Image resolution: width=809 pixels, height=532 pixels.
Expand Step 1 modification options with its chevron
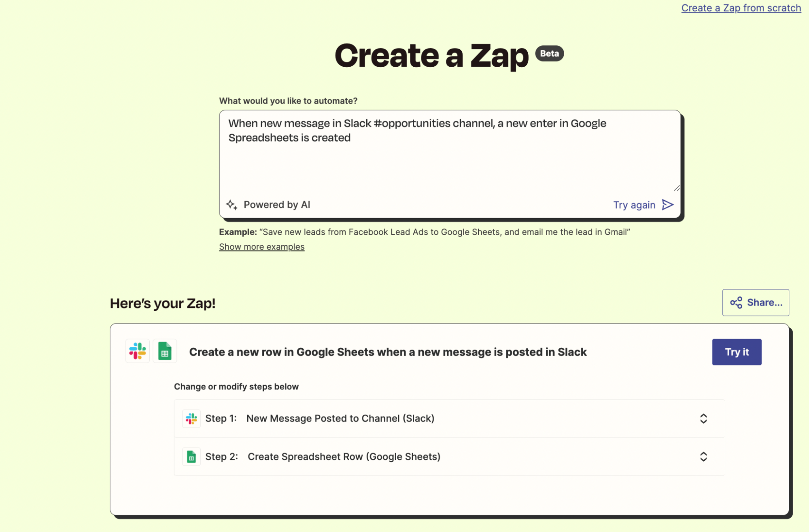point(704,418)
